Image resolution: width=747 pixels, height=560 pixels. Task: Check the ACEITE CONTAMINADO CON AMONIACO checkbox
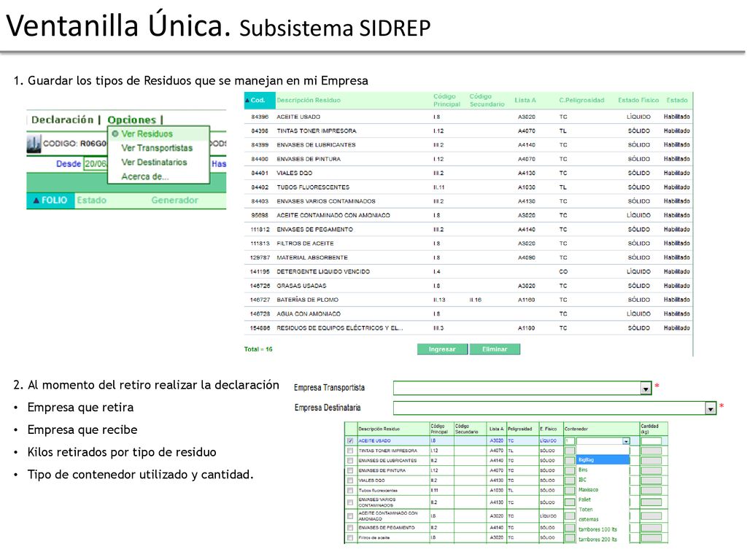tap(350, 516)
